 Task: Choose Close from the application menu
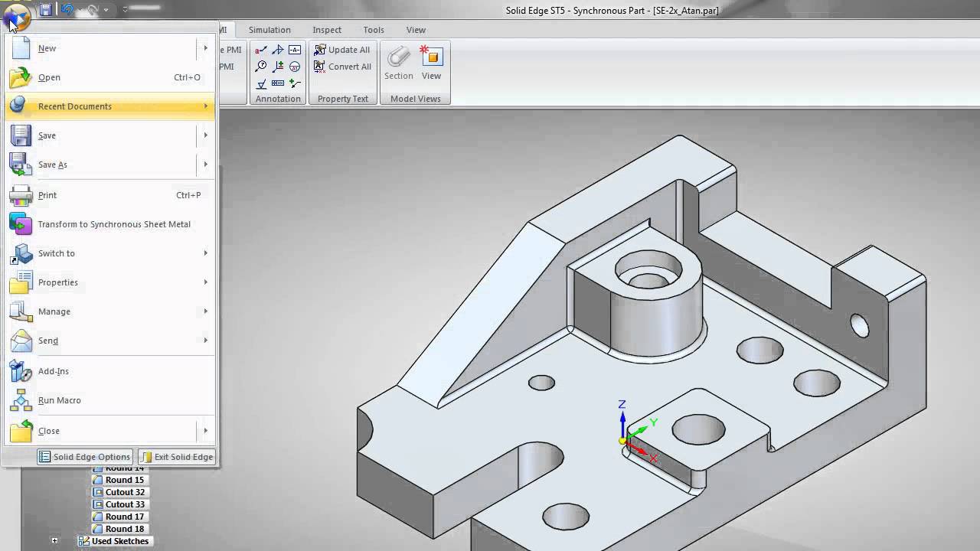click(110, 431)
